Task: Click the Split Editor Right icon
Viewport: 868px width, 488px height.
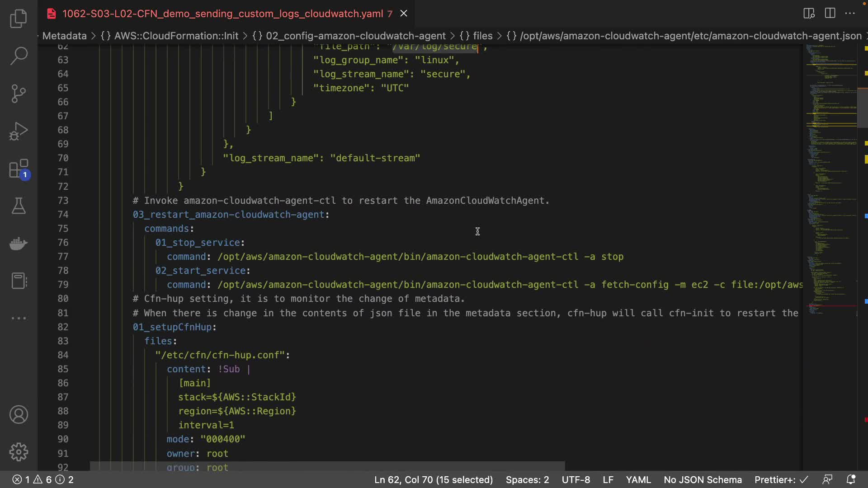Action: coord(830,13)
